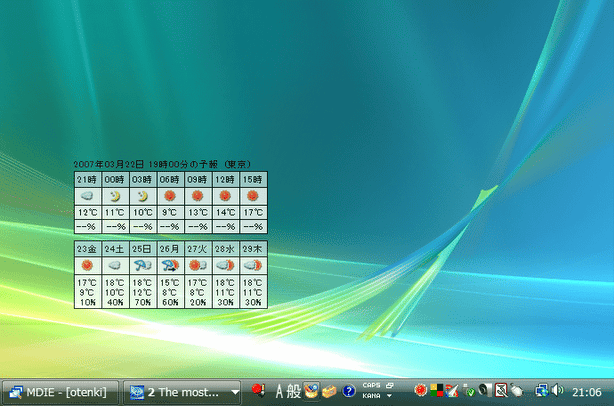Screen dimensions: 614x406
Task: Click the '28水' day header
Action: (x=225, y=249)
